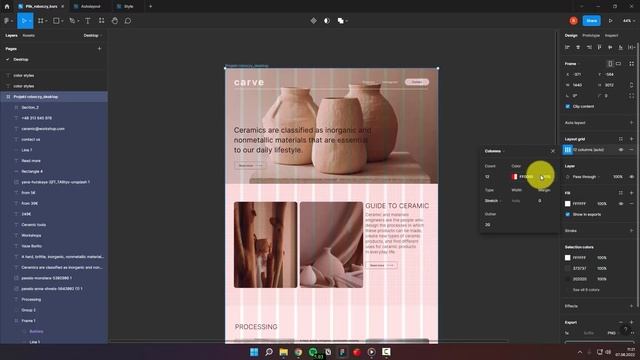Switch to the Layers tab
This screenshot has width=640, height=360.
(x=11, y=36)
